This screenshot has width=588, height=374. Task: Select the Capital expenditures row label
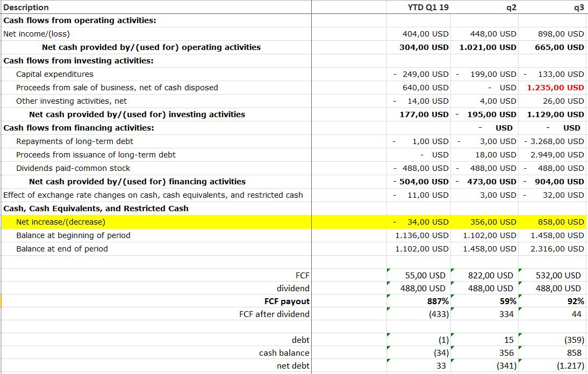click(x=55, y=74)
